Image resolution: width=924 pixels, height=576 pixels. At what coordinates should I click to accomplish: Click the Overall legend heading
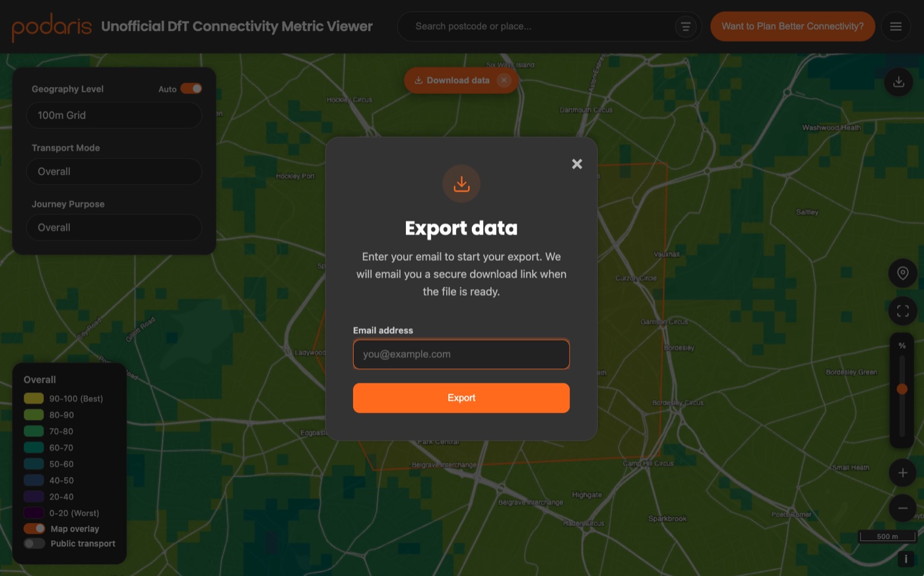40,380
